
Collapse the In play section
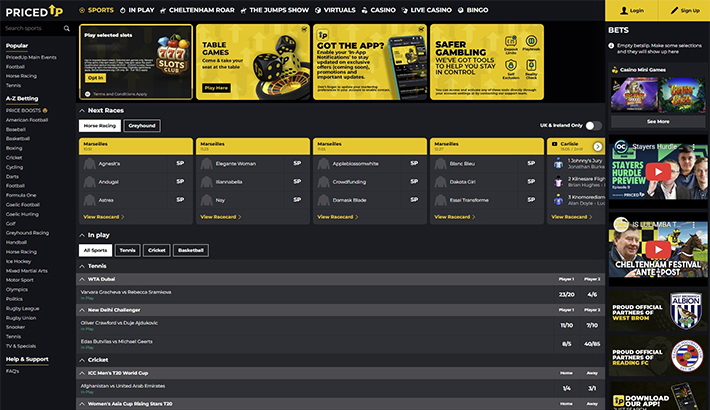click(x=82, y=235)
